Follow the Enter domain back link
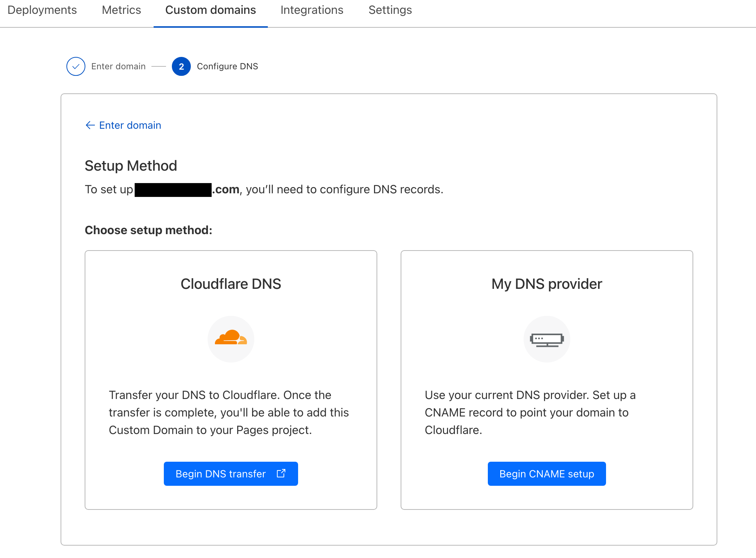756x558 pixels. tap(130, 125)
